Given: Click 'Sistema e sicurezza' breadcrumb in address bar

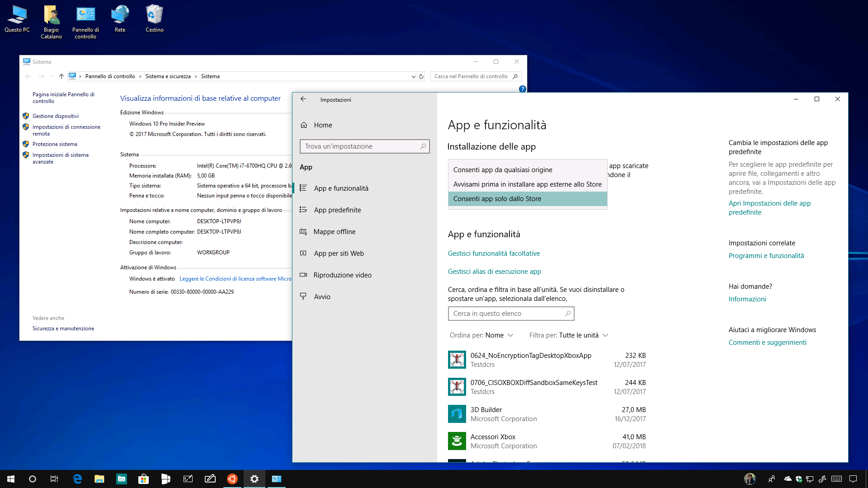Looking at the screenshot, I should coord(168,76).
